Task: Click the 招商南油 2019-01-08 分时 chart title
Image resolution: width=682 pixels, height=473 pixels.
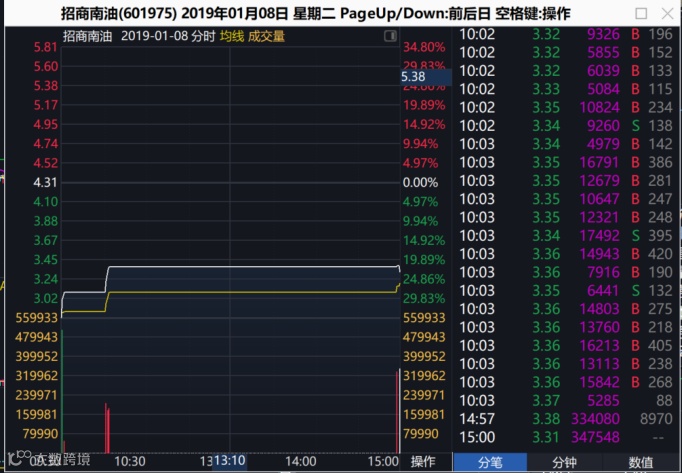Action: 139,36
